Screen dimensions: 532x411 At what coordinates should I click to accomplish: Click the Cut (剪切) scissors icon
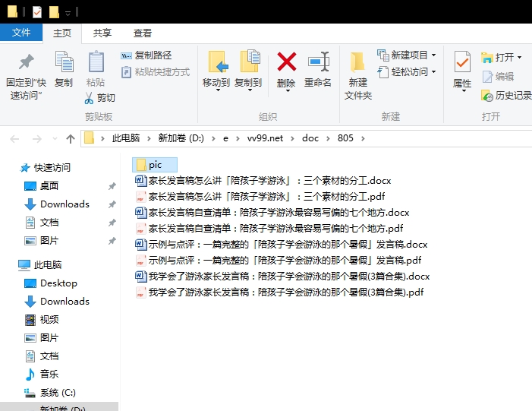[x=89, y=98]
